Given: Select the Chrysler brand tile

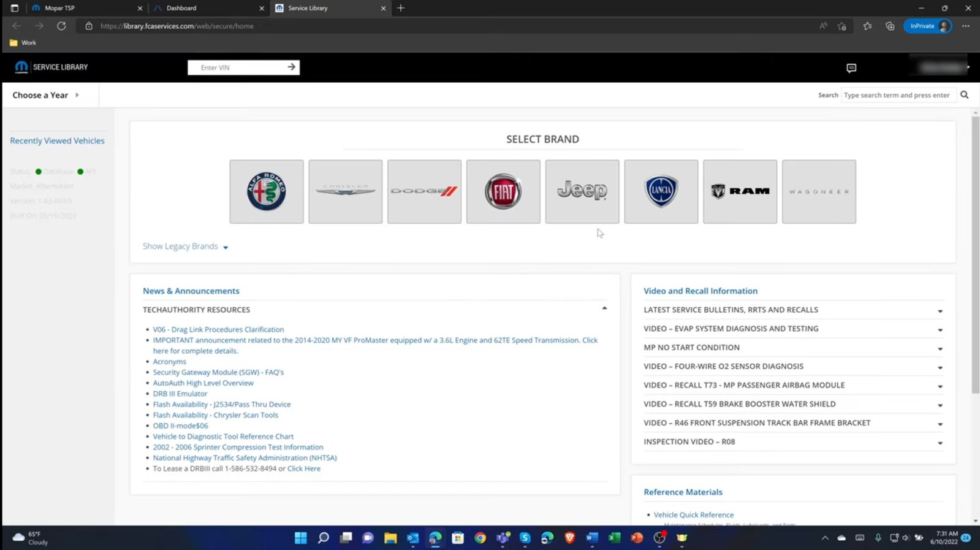Looking at the screenshot, I should tap(346, 192).
